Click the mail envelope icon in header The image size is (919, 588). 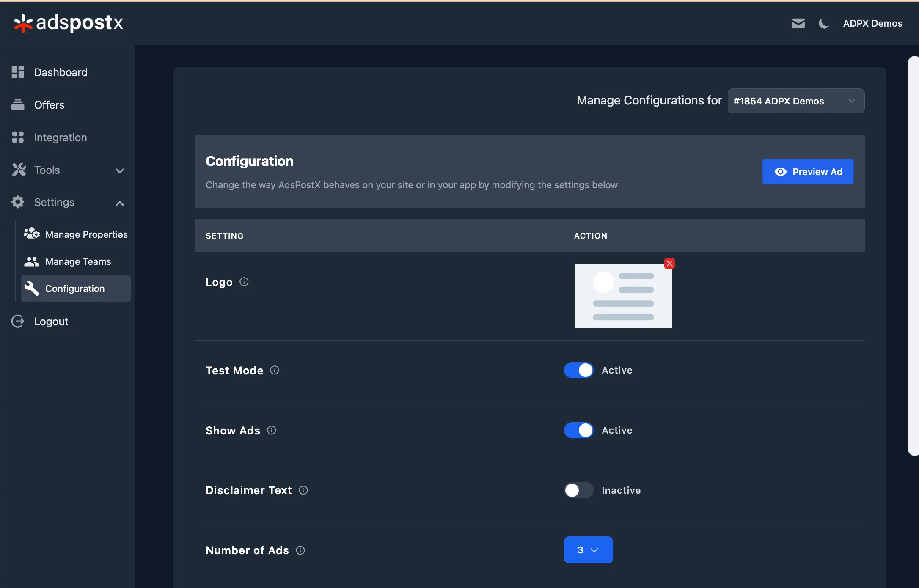(x=798, y=23)
